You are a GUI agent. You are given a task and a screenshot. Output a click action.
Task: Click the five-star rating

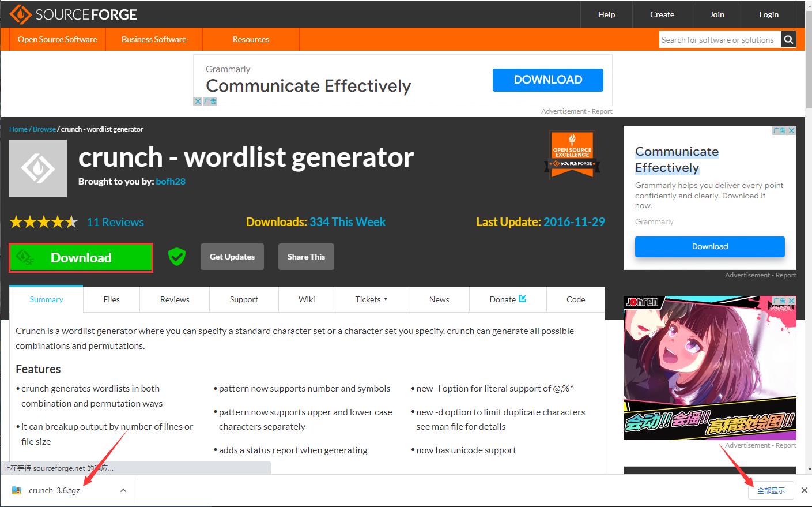point(44,222)
